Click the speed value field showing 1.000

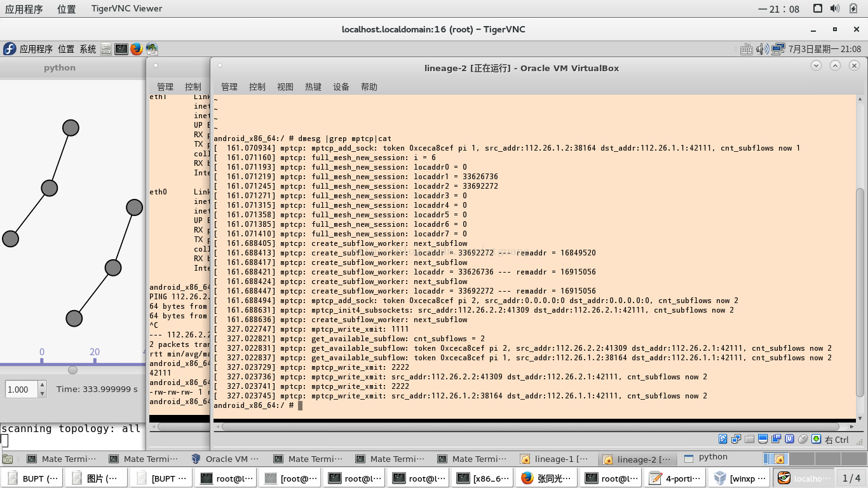point(21,389)
